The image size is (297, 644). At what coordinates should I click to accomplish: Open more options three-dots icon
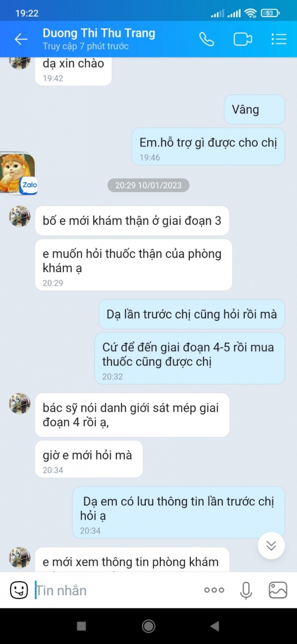214,590
